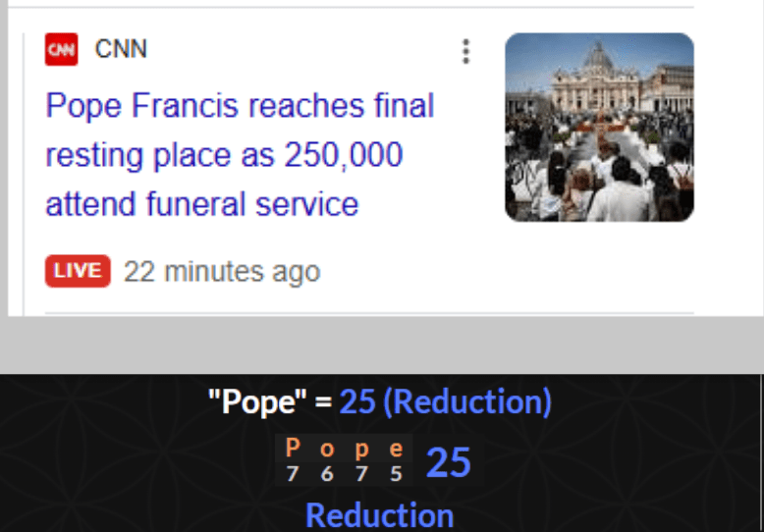Select the letter e in breakdown
Image resolution: width=764 pixels, height=532 pixels.
(x=396, y=450)
